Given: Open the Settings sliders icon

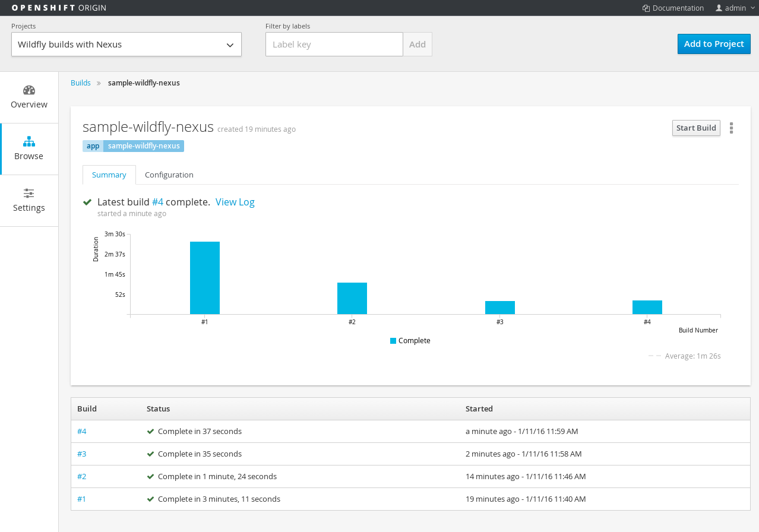Looking at the screenshot, I should click(x=29, y=194).
